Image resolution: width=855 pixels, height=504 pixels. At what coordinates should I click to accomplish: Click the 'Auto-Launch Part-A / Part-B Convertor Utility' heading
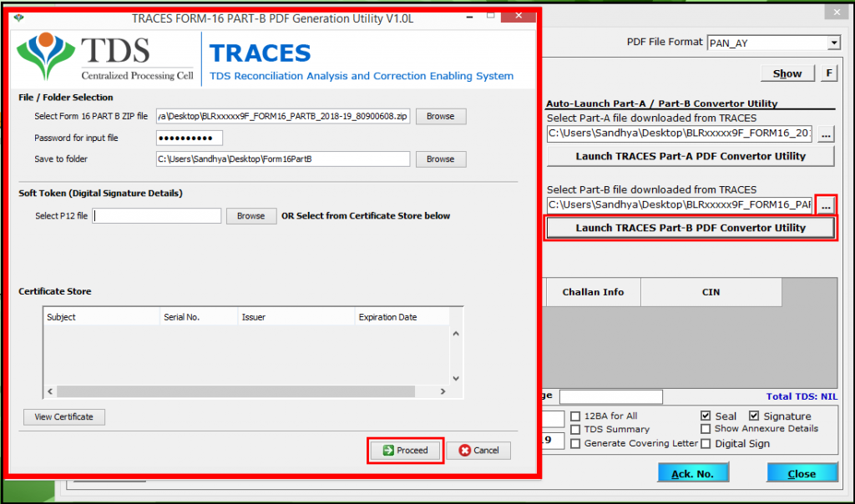point(661,103)
